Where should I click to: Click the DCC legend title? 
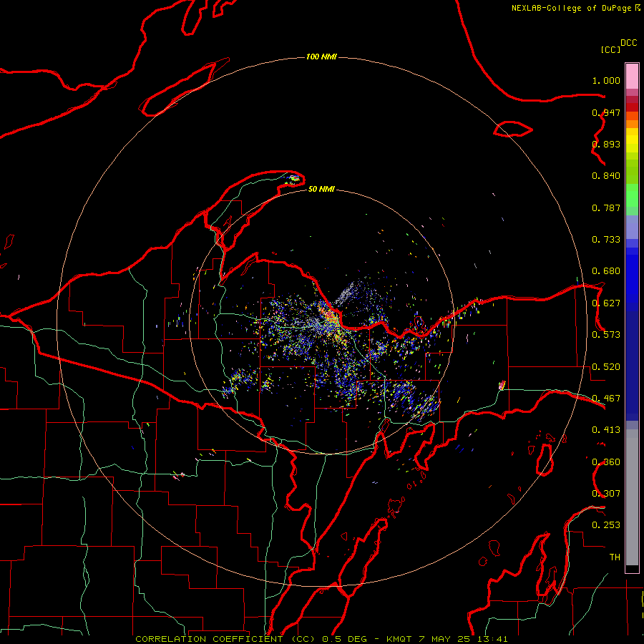[x=628, y=43]
